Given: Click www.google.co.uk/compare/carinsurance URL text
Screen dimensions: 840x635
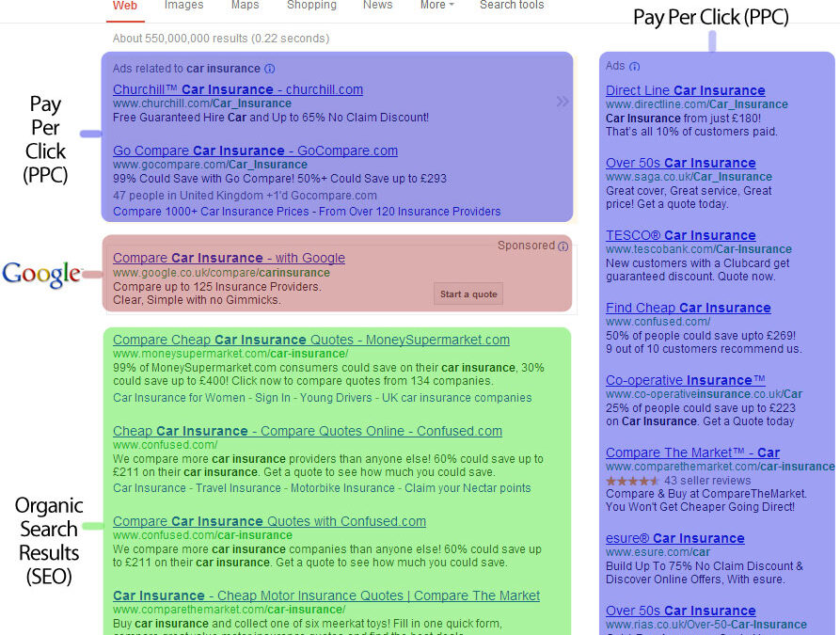Looking at the screenshot, I should click(221, 273).
